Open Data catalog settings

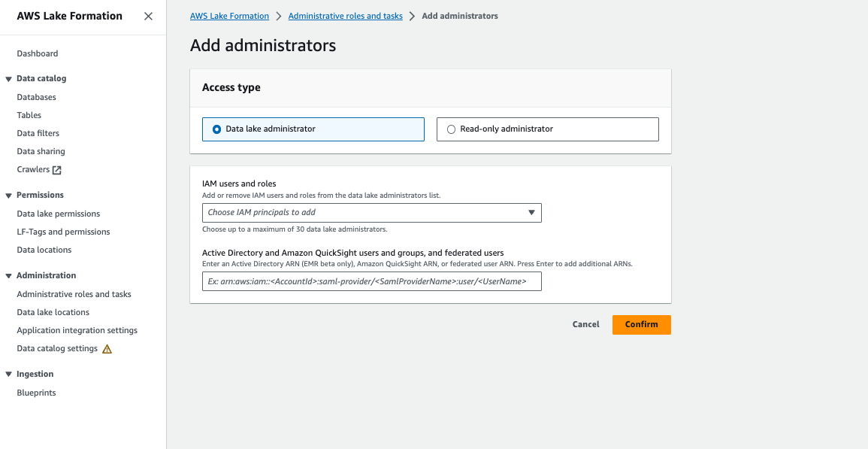(x=57, y=349)
